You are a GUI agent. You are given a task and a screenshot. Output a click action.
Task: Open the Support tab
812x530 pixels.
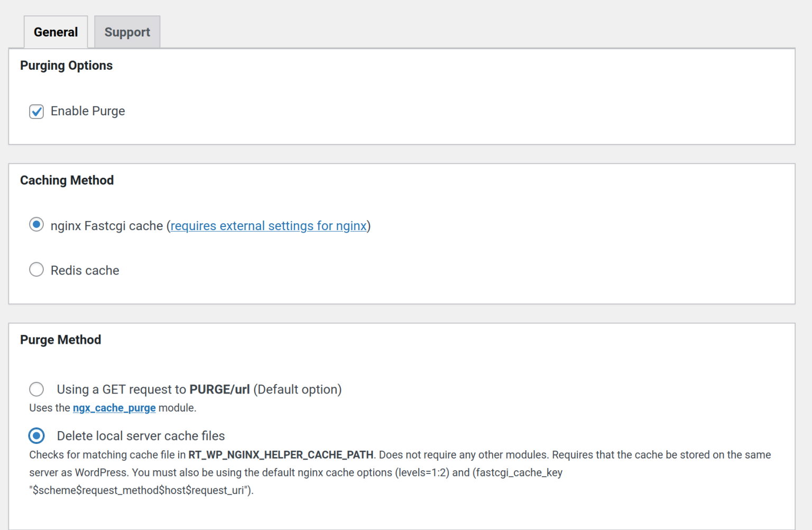127,32
